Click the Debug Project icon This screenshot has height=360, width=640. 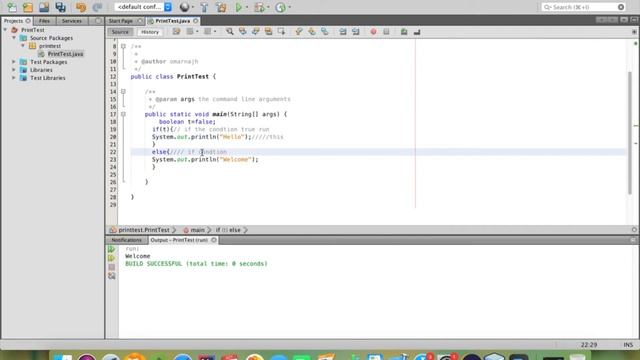coord(259,7)
